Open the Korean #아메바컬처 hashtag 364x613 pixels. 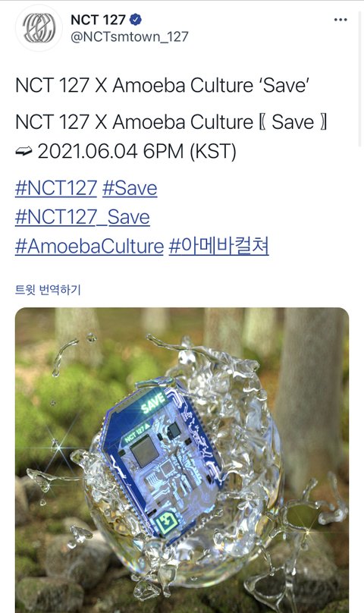pos(219,246)
